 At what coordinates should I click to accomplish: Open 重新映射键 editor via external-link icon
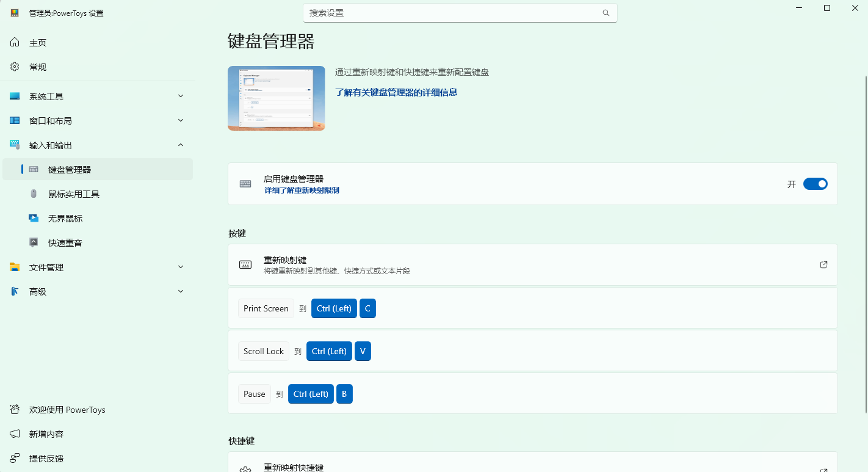coord(823,265)
